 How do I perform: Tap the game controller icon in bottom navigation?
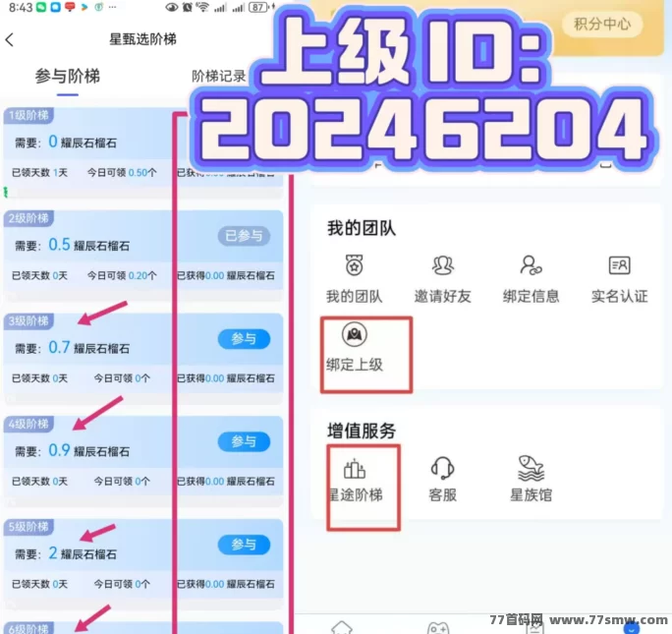click(438, 627)
